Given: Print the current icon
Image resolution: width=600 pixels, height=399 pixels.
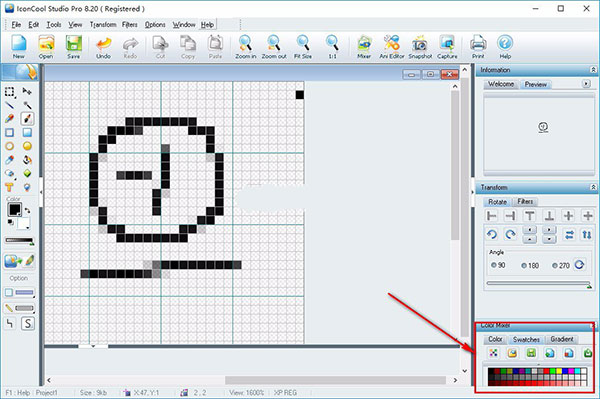Looking at the screenshot, I should pyautogui.click(x=478, y=46).
